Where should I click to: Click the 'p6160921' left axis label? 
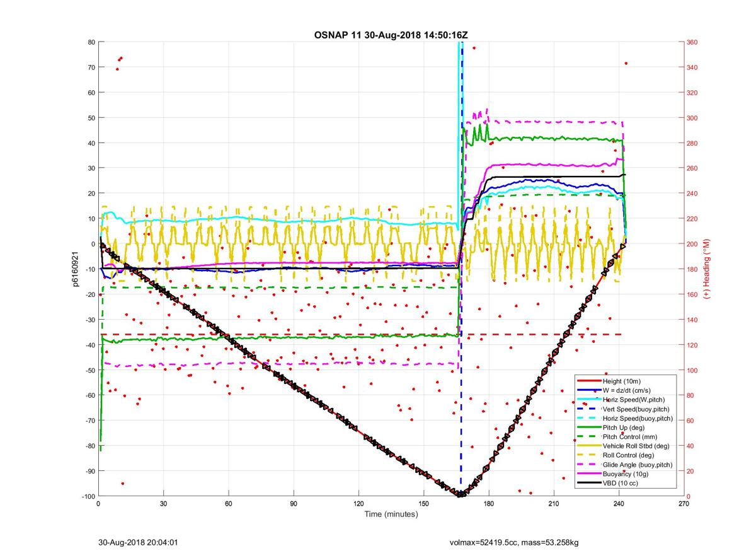click(x=74, y=269)
